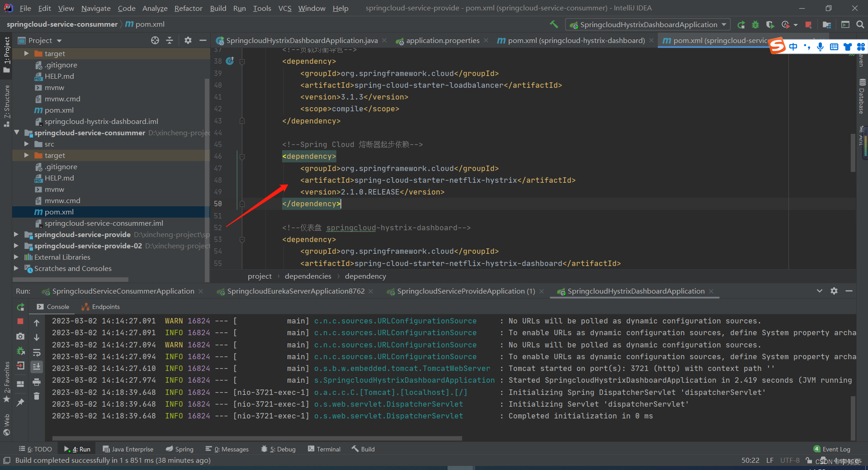Open the Navigate menu
The width and height of the screenshot is (868, 470).
[x=96, y=8]
